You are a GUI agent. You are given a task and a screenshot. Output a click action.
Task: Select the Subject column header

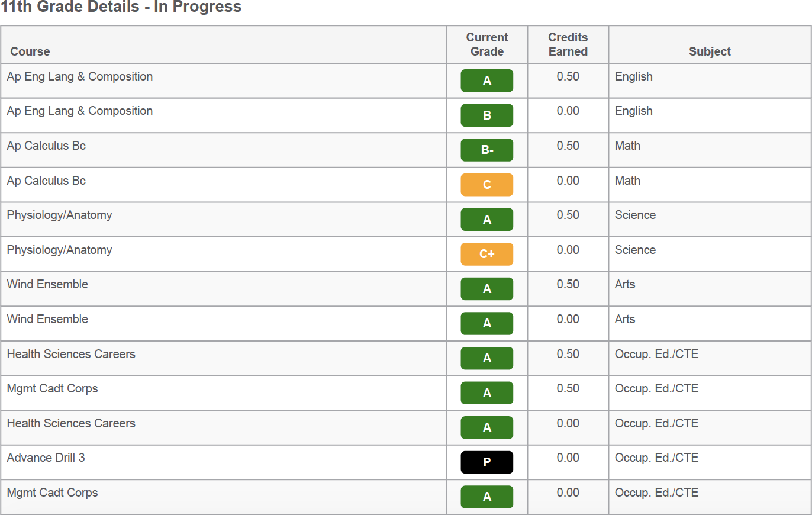[x=710, y=51]
